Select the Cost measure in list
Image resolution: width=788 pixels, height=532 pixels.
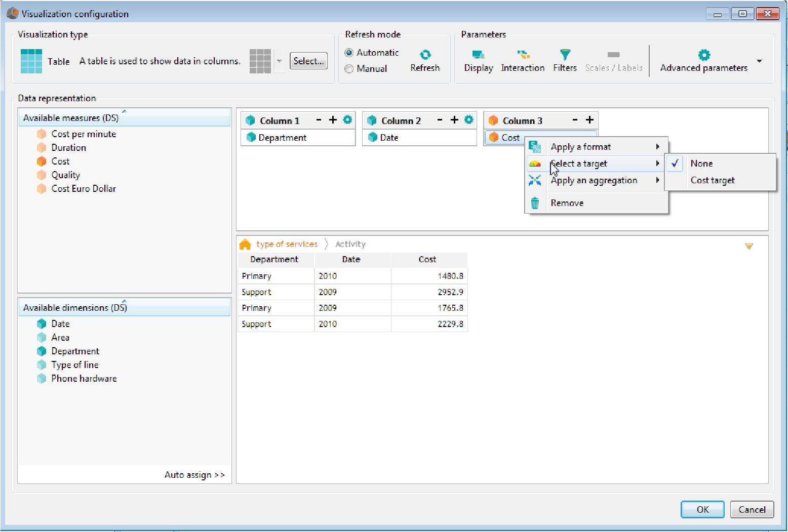(60, 161)
